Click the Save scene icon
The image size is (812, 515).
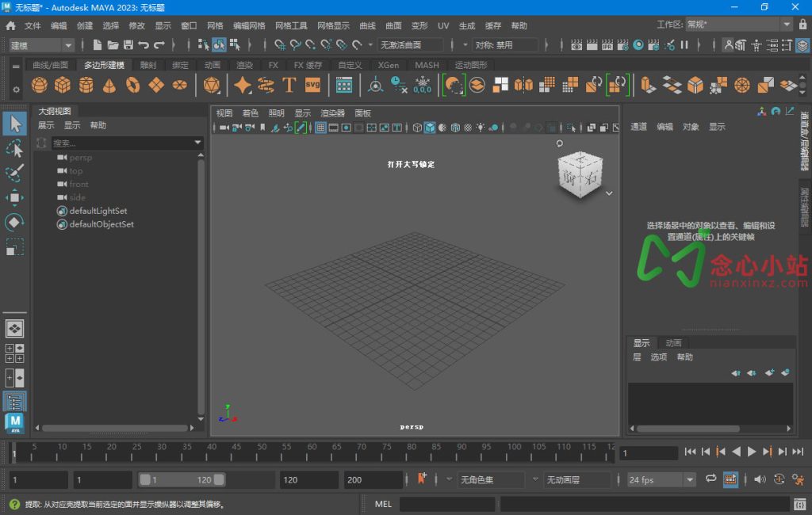click(x=128, y=45)
